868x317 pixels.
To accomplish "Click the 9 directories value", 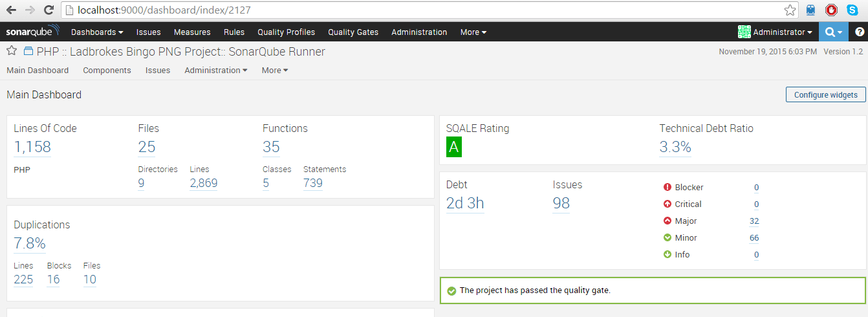I will 141,183.
